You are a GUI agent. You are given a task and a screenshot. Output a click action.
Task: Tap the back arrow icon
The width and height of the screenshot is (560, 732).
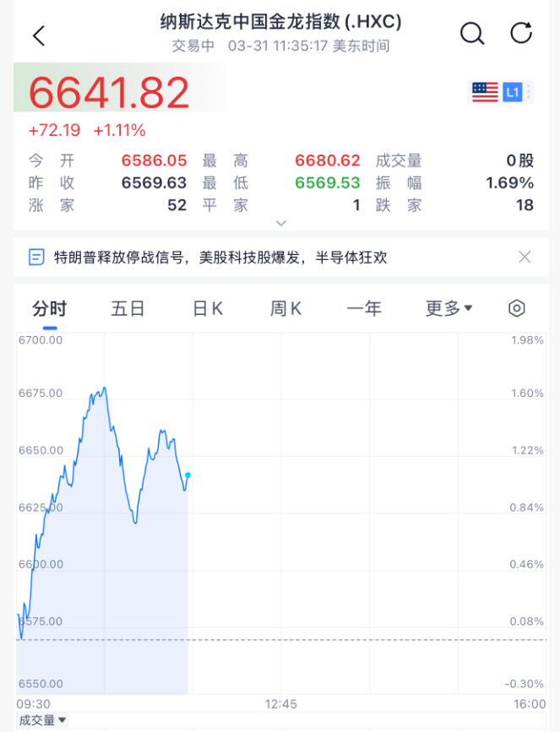click(x=38, y=35)
